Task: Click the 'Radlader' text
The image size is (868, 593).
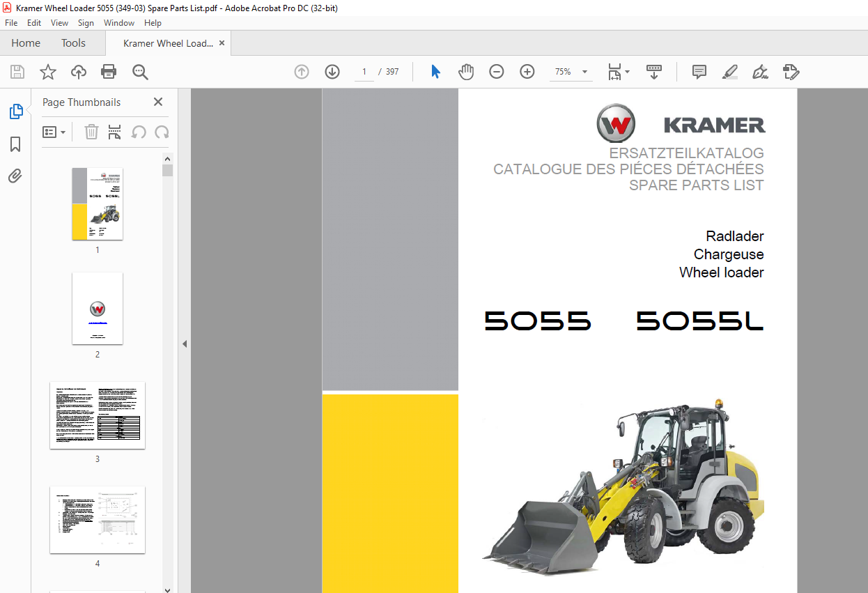Action: click(735, 236)
